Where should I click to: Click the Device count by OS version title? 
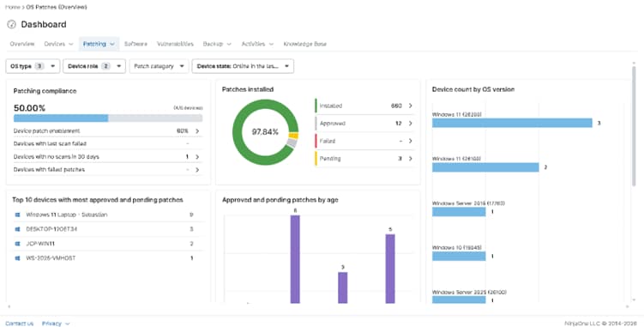(473, 89)
